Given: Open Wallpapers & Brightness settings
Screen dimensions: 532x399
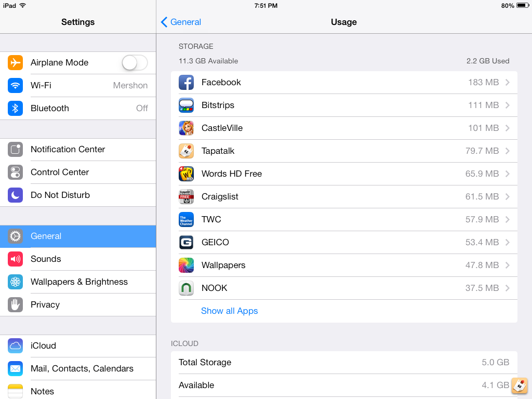Looking at the screenshot, I should point(78,282).
